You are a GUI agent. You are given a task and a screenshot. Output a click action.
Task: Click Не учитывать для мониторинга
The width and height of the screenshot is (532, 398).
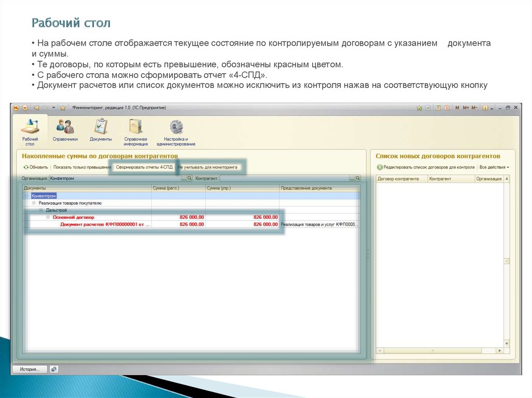pos(207,168)
